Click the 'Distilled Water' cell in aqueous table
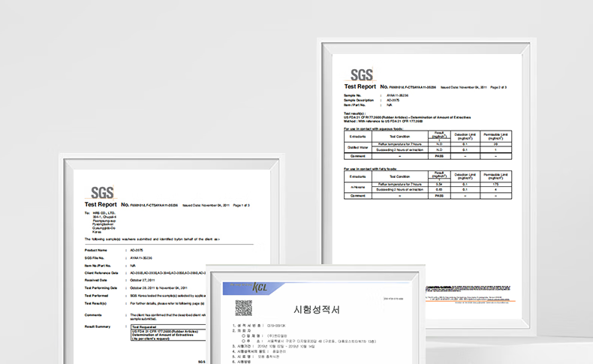 (357, 147)
